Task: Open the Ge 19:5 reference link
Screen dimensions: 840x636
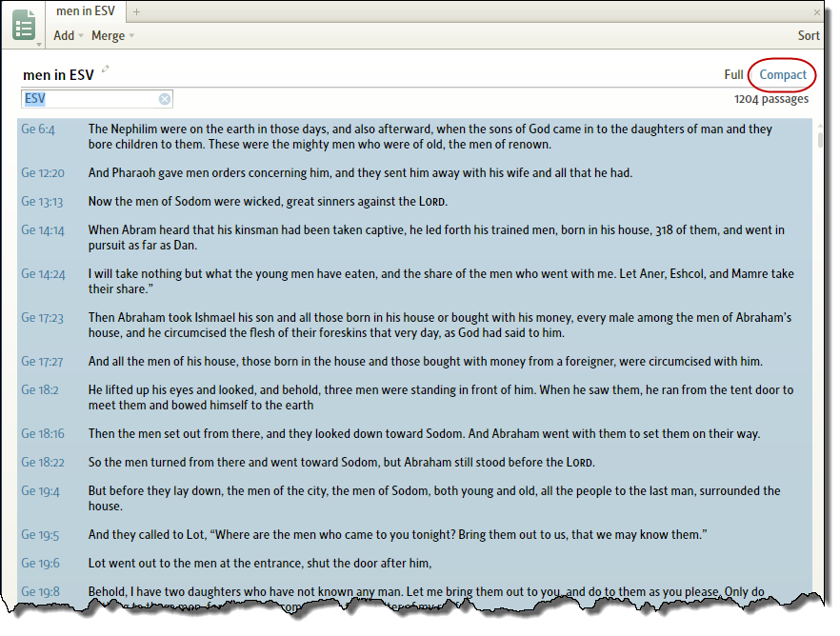Action: (40, 535)
